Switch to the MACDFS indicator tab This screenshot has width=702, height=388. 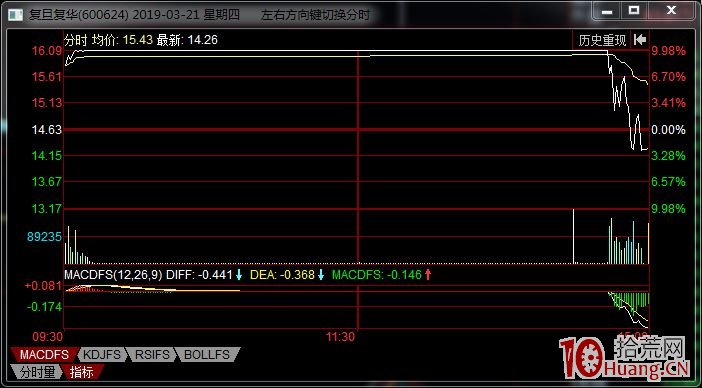[x=45, y=355]
